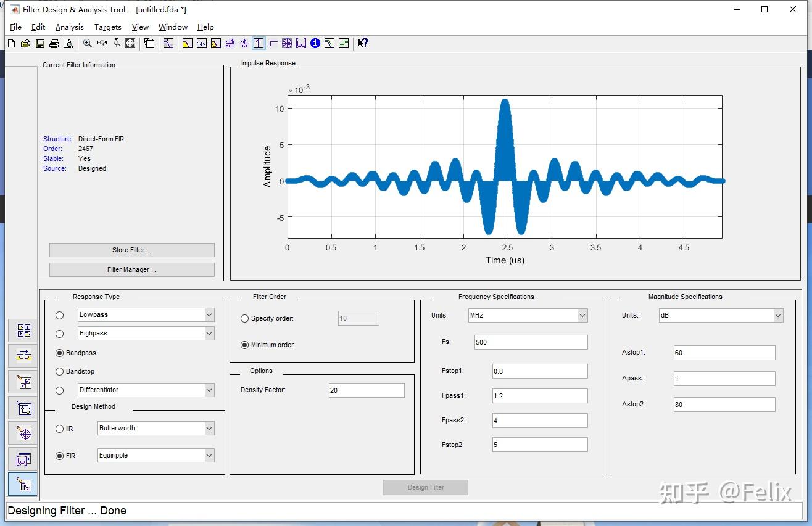Show Filter Information with the blue i icon

(x=315, y=43)
